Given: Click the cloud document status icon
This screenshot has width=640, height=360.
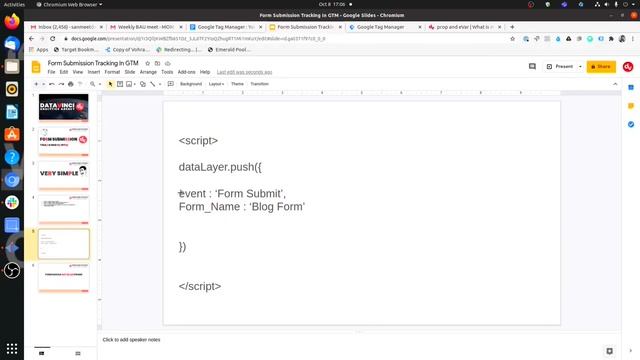Looking at the screenshot, I should coord(167,64).
